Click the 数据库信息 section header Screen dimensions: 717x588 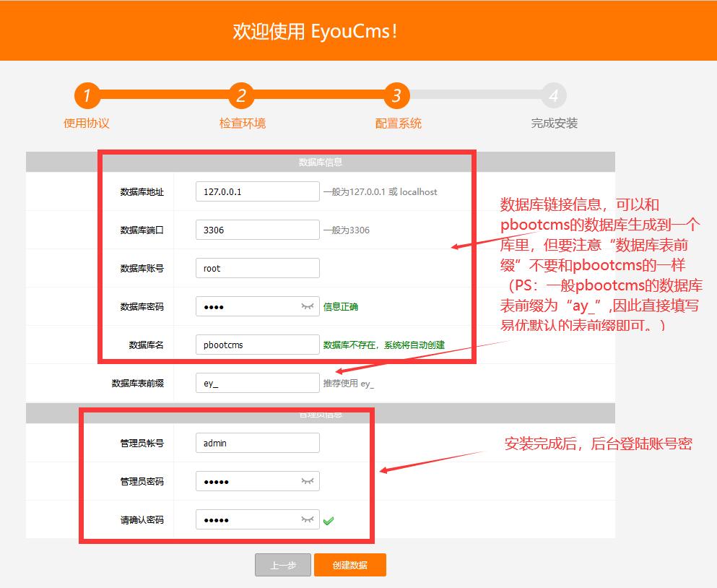pyautogui.click(x=321, y=162)
